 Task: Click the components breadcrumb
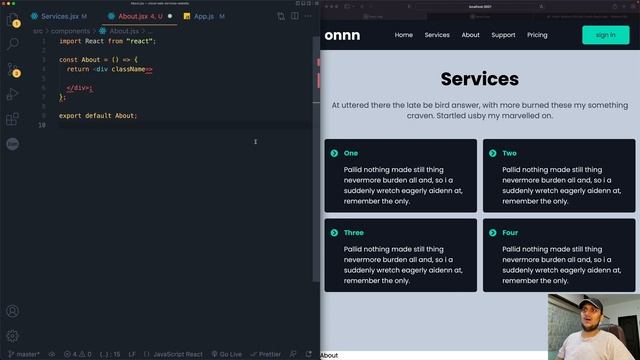70,31
